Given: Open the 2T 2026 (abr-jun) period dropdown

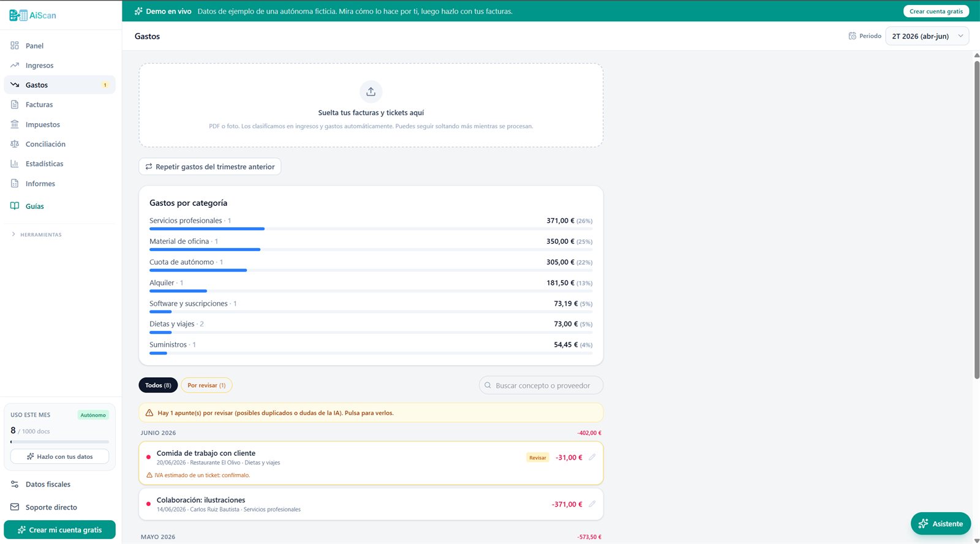Looking at the screenshot, I should pos(927,36).
